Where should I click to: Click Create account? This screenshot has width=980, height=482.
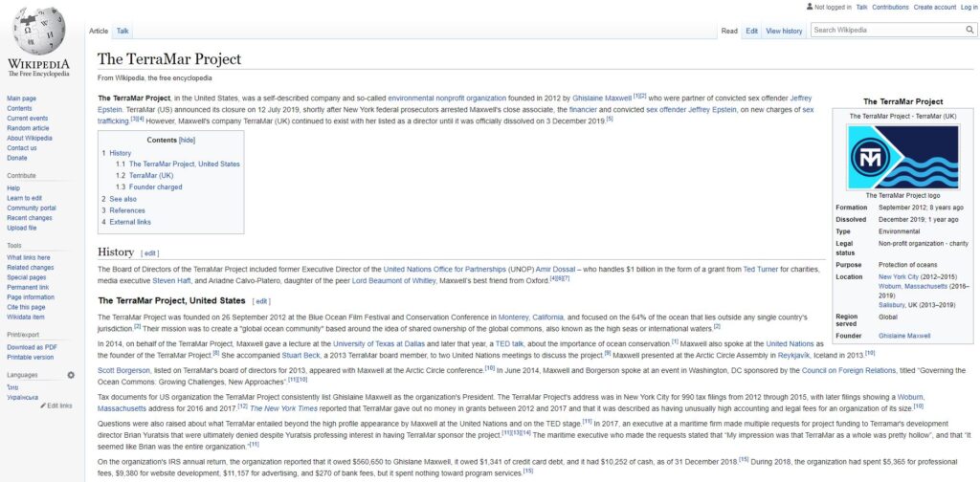click(934, 8)
